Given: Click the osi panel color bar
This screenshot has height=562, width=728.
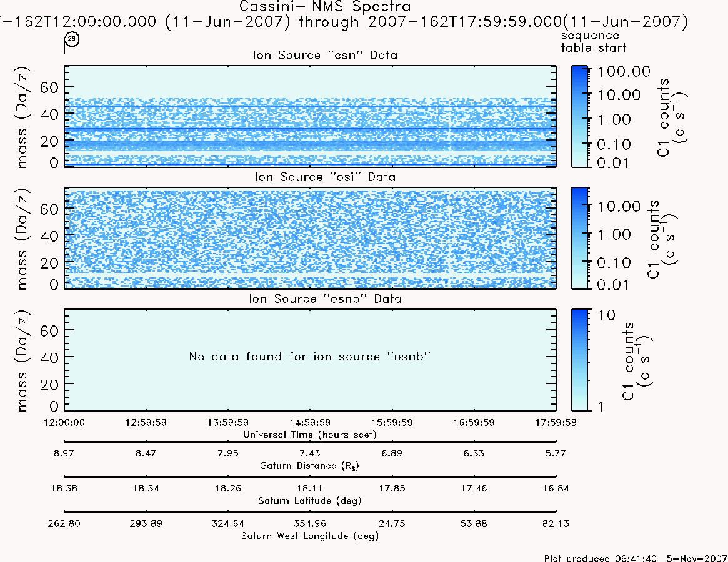Looking at the screenshot, I should [x=579, y=238].
